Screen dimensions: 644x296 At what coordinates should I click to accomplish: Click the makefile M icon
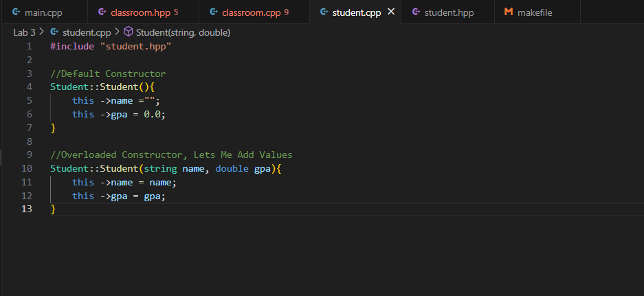pyautogui.click(x=509, y=12)
